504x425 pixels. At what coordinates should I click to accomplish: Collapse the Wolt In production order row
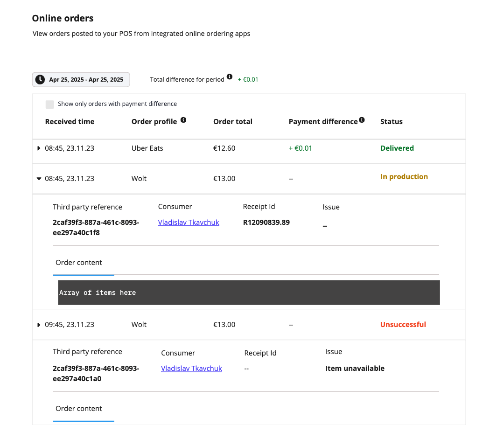tap(39, 179)
